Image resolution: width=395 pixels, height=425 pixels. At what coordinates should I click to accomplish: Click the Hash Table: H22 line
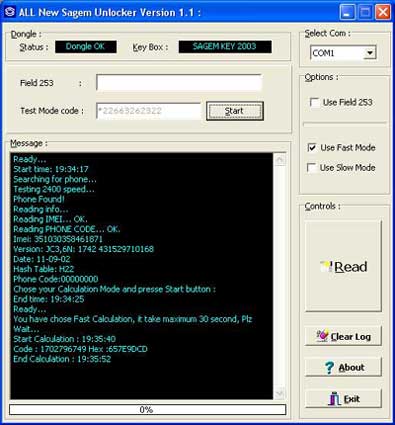tap(44, 269)
